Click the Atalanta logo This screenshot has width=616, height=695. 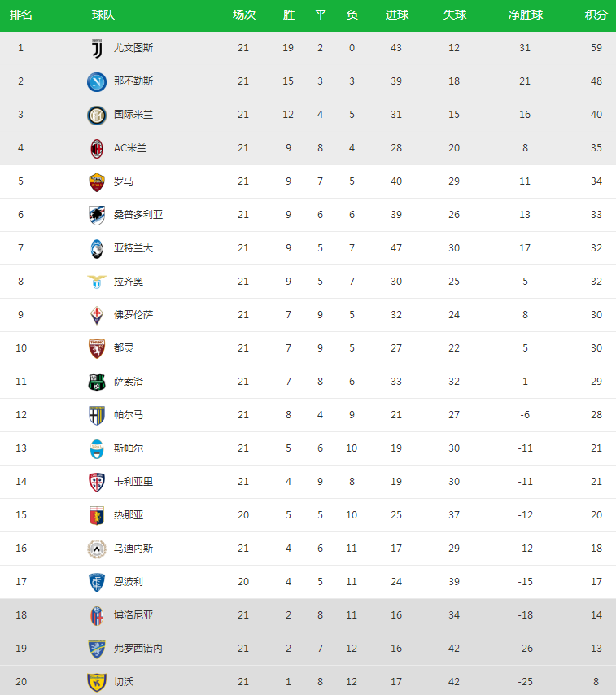point(97,249)
